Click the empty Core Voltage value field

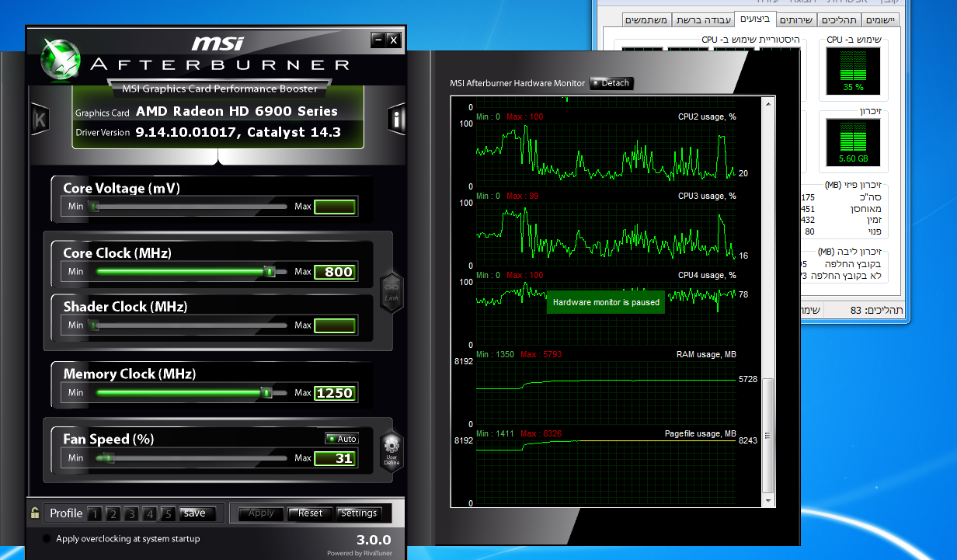[x=335, y=207]
